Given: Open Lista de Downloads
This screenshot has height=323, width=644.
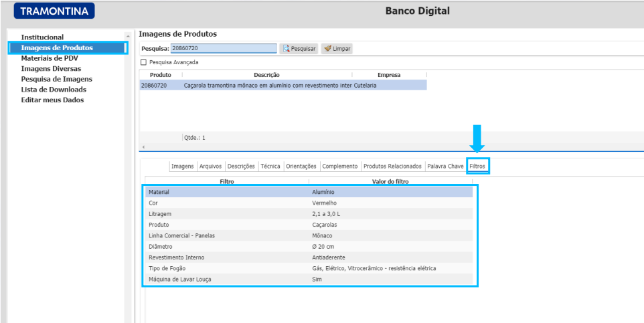Looking at the screenshot, I should click(54, 90).
